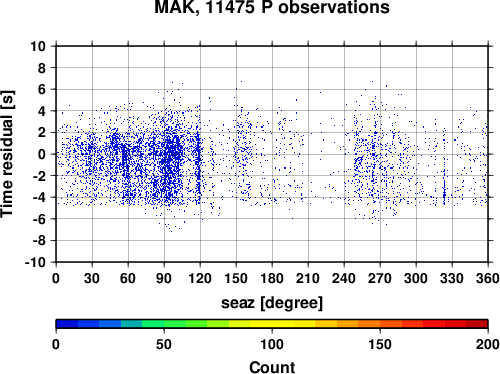Screen dimensions: 500x374
Task: Click x-axis tick label '210'
Action: (308, 278)
